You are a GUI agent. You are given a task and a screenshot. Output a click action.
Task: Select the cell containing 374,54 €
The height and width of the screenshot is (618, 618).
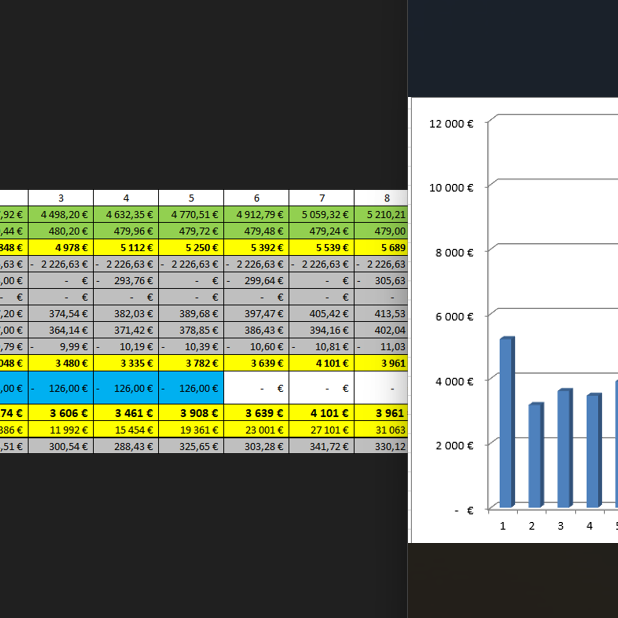pyautogui.click(x=60, y=313)
